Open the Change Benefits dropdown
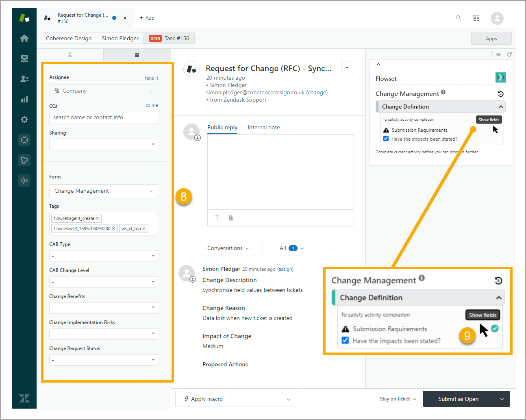 (x=104, y=308)
